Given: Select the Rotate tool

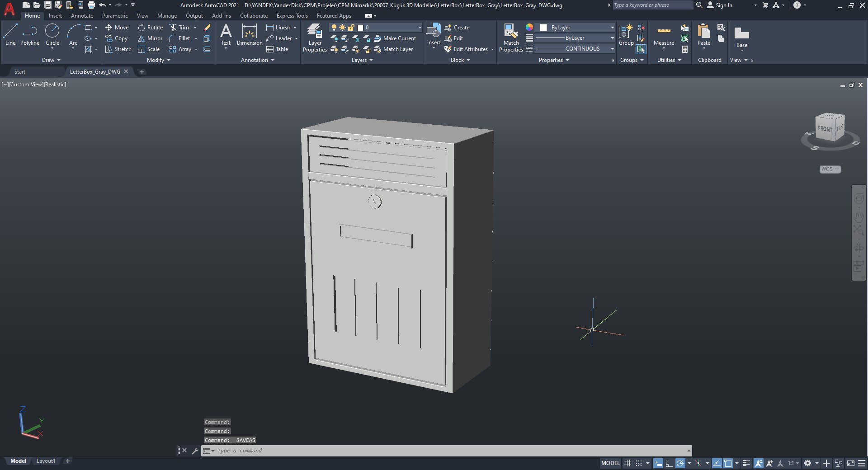Looking at the screenshot, I should (151, 28).
